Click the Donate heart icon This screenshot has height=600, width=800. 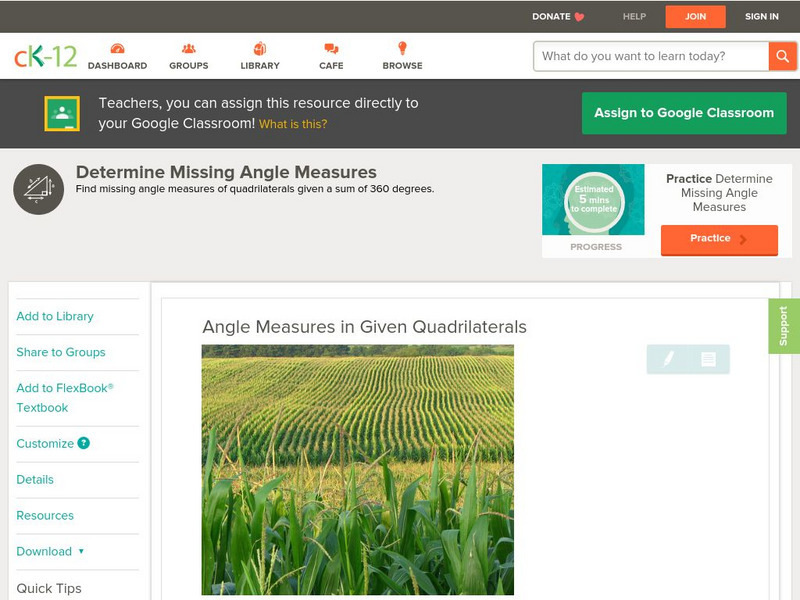[x=579, y=17]
